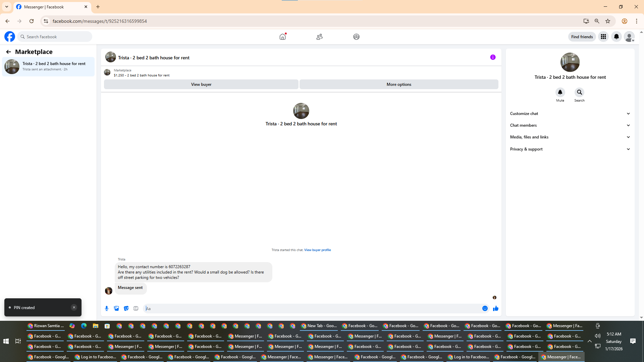Attach a photo using the image icon

click(116, 308)
